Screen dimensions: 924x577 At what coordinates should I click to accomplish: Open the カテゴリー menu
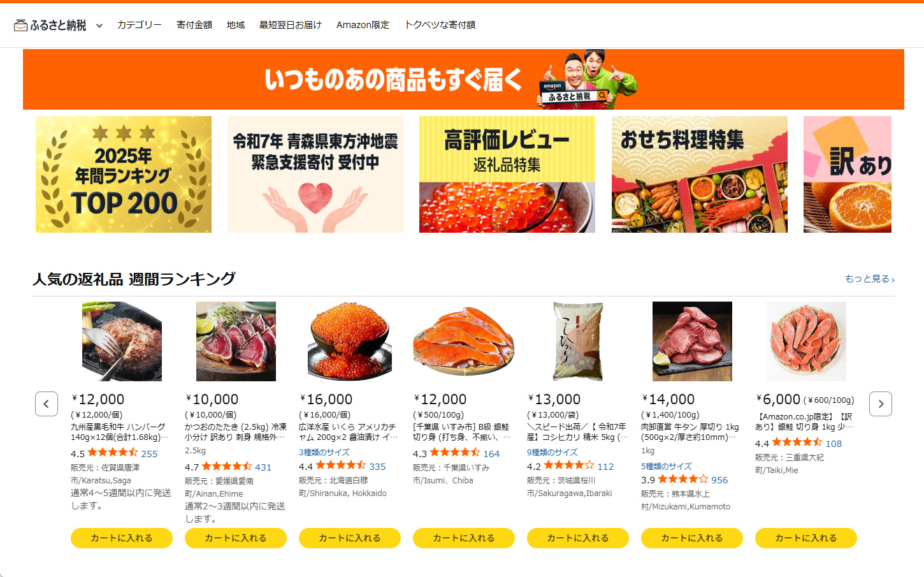139,25
